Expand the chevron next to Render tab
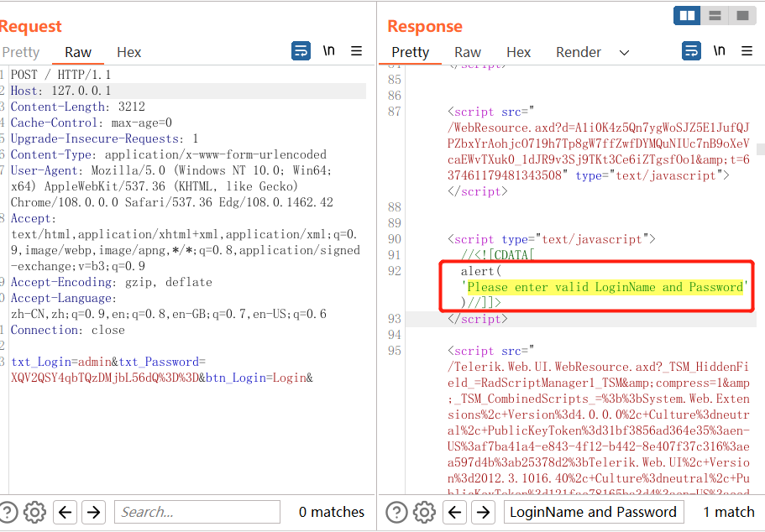This screenshot has width=765, height=532. 624,53
